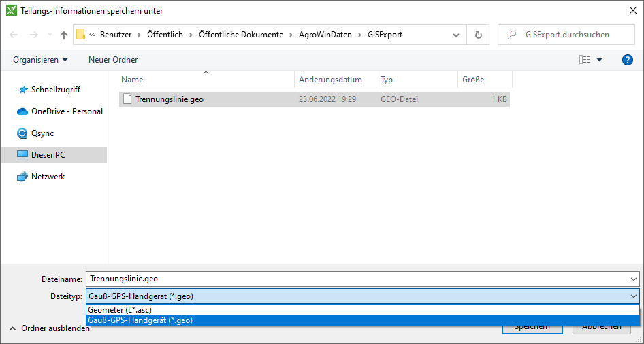Click the Neuer Ordner button

coord(113,60)
